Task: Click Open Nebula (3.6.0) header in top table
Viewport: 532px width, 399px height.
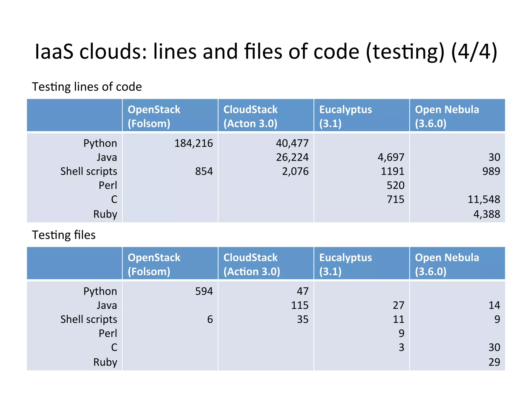Action: point(447,116)
